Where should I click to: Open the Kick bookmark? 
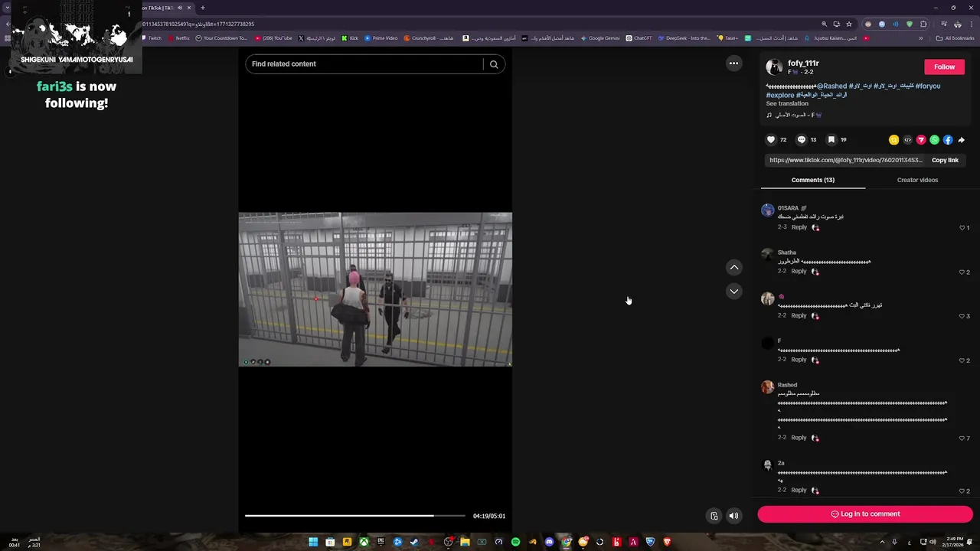[351, 38]
